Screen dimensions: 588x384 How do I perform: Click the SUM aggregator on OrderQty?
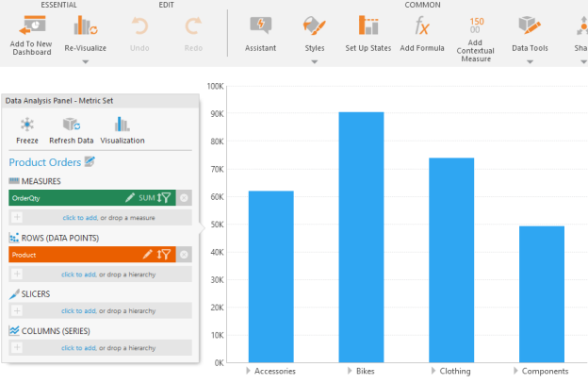click(x=146, y=198)
